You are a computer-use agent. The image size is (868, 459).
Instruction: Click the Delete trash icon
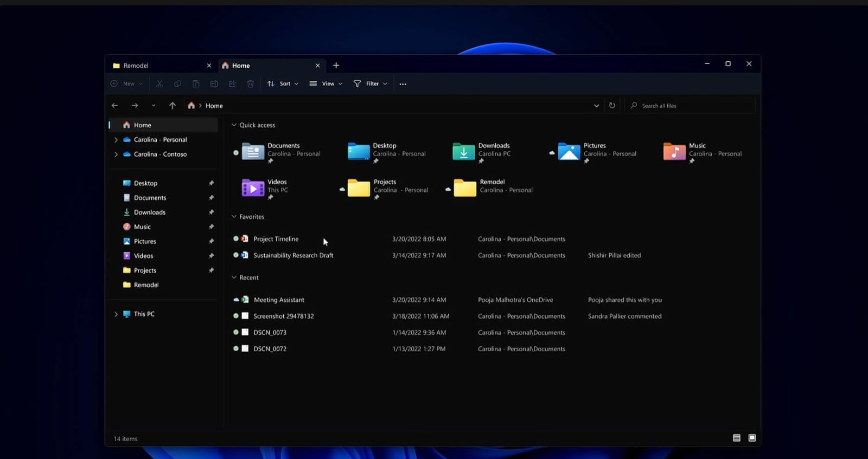click(250, 84)
